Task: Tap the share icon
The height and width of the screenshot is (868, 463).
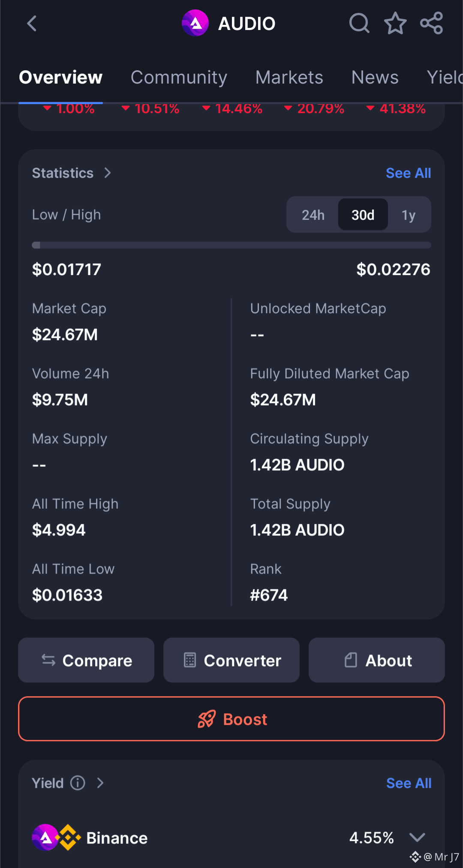Action: click(x=431, y=23)
